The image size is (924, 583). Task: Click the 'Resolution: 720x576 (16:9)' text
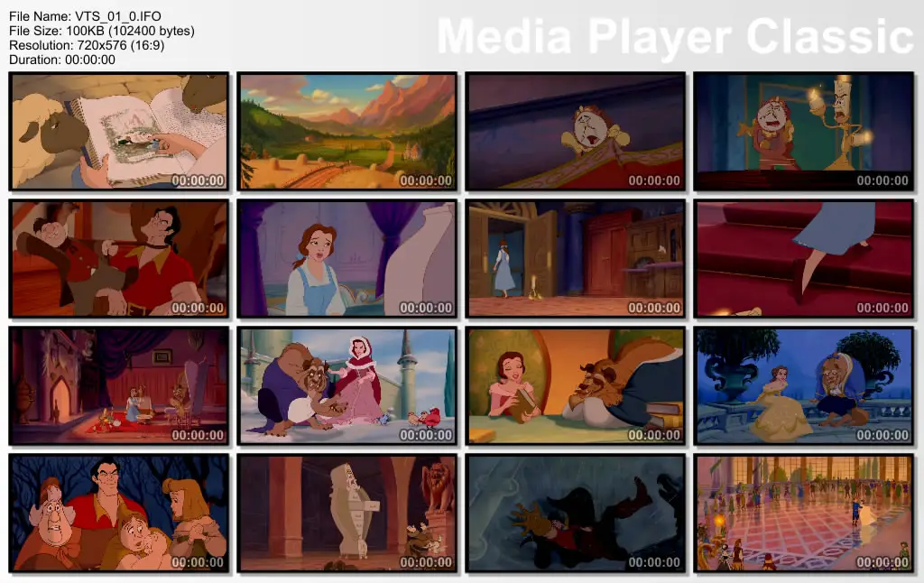coord(87,45)
